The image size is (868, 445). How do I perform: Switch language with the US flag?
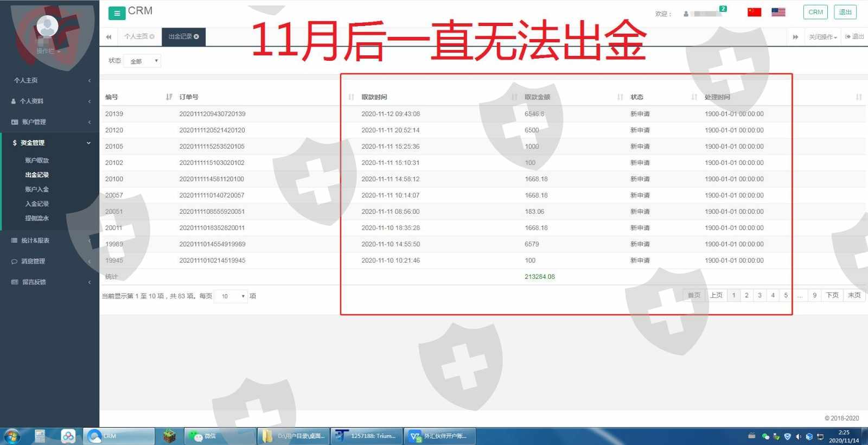(778, 12)
